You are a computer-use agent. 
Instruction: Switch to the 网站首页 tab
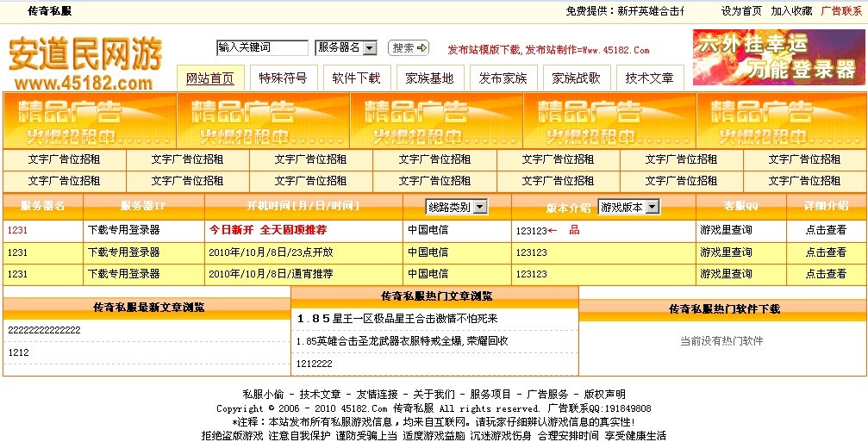(210, 78)
